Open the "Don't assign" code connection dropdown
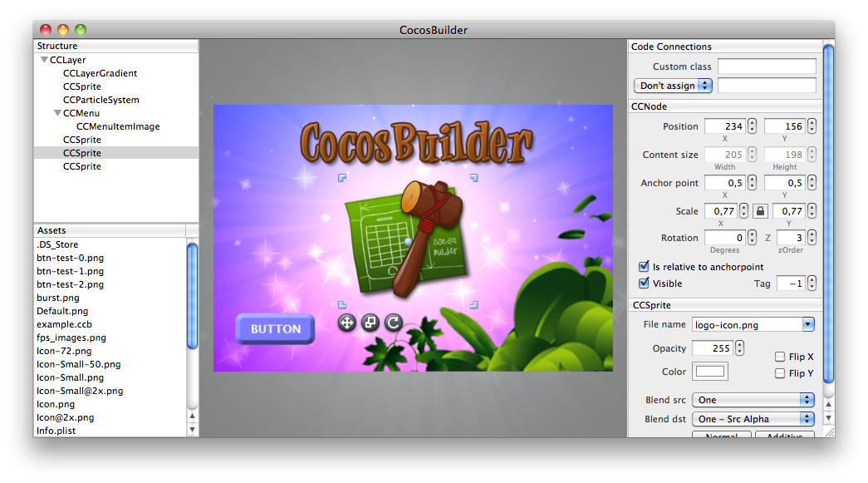 673,85
